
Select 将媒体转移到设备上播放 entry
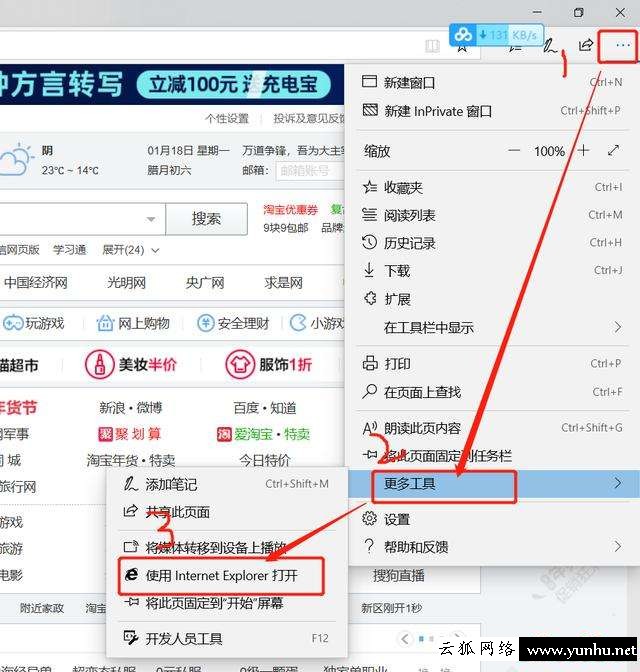click(227, 547)
